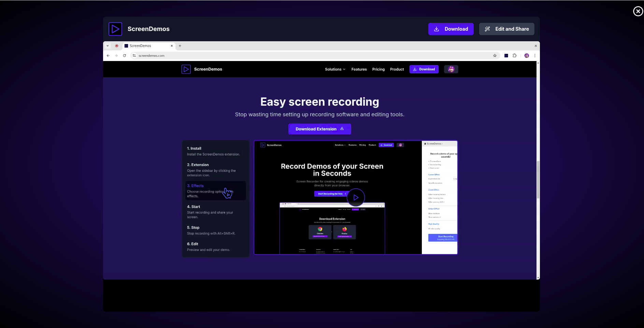Bookmark this page with star icon
Screen dimensions: 644x328
coord(495,56)
